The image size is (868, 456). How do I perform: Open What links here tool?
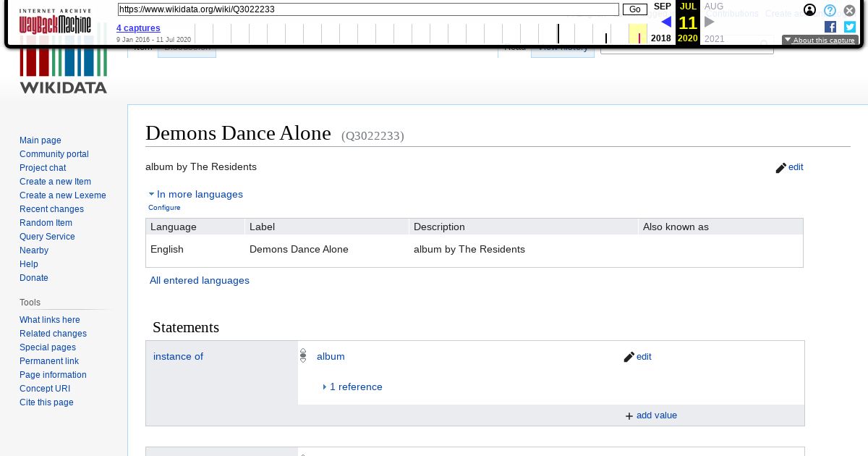[x=50, y=320]
